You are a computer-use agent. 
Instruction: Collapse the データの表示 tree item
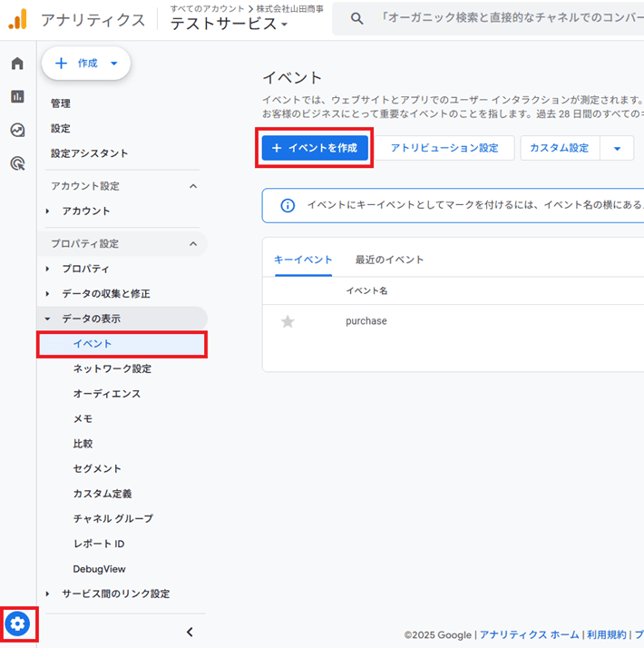(x=47, y=319)
